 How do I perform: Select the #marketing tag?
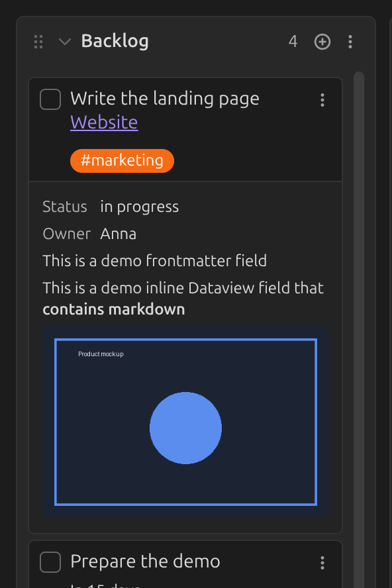point(122,161)
